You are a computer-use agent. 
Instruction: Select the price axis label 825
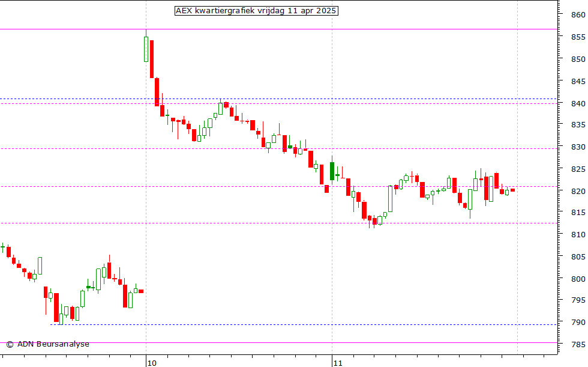click(x=578, y=169)
